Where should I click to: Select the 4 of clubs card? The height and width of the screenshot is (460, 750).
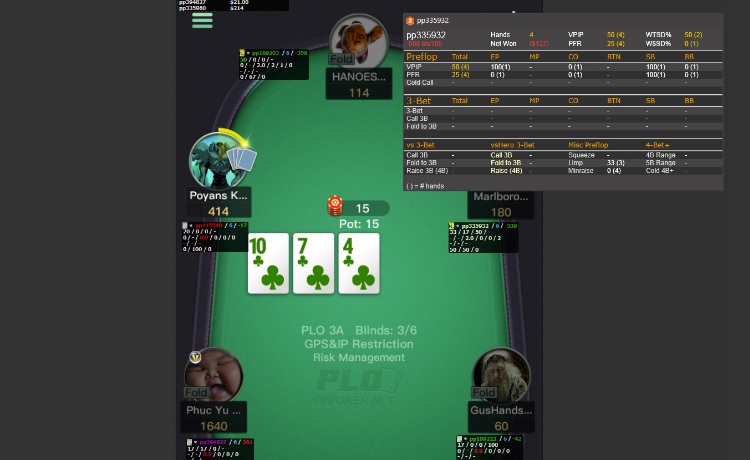pos(359,263)
